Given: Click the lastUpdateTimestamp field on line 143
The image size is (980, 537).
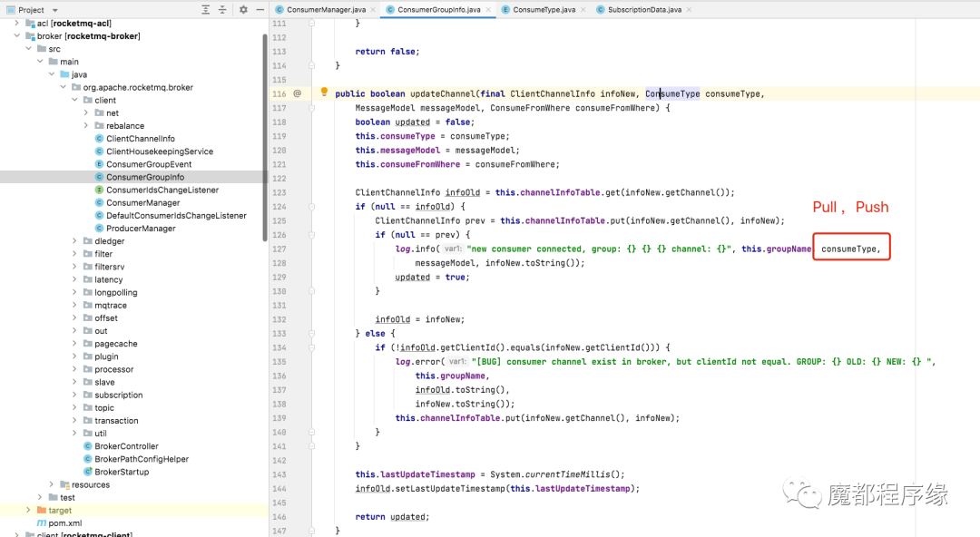Looking at the screenshot, I should (427, 474).
